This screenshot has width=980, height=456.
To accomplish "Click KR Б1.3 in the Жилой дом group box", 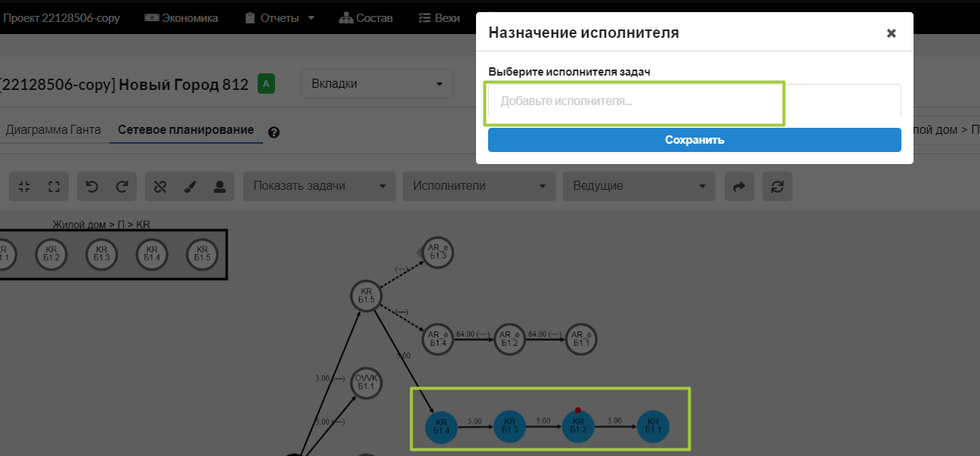I will [102, 254].
